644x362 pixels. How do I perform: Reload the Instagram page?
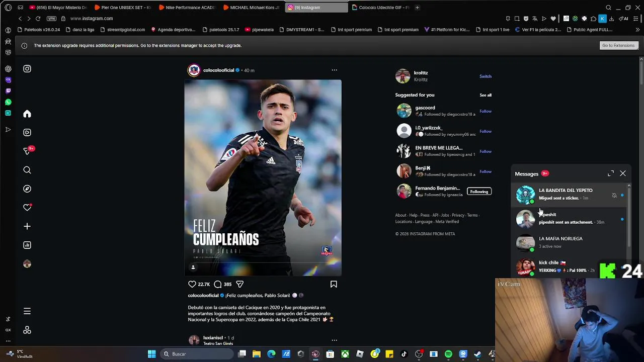point(38,19)
